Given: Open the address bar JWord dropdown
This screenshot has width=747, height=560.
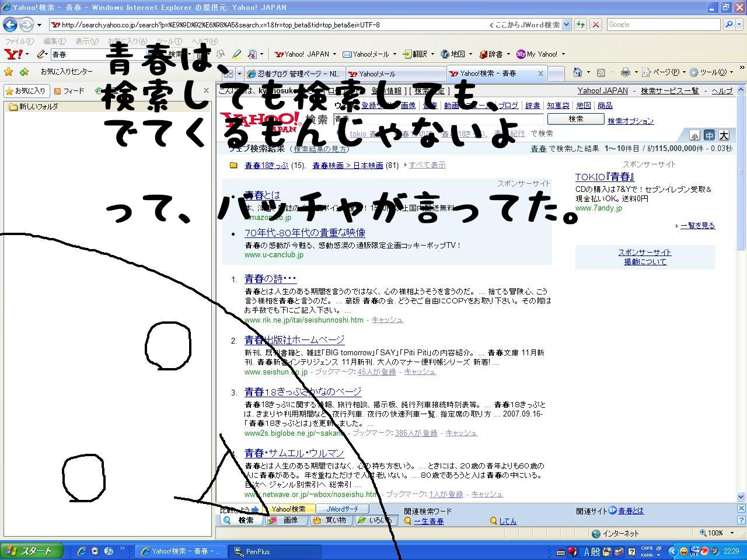Looking at the screenshot, I should tap(565, 25).
